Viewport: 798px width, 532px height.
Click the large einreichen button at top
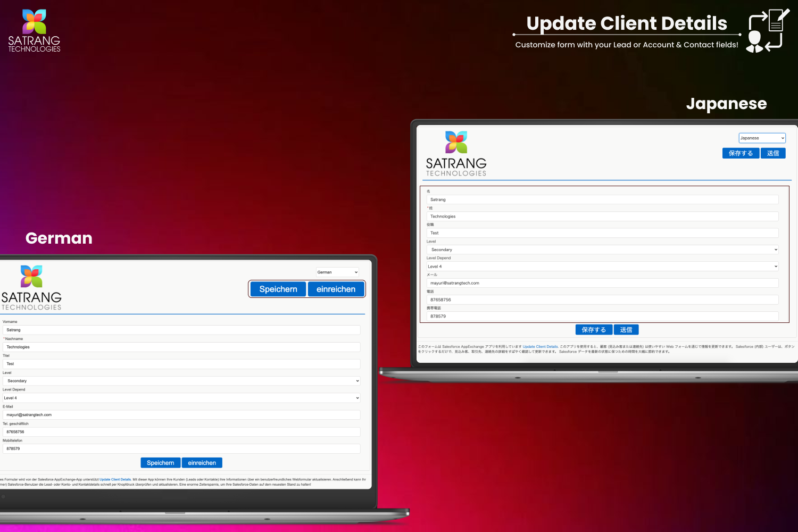[x=336, y=289]
